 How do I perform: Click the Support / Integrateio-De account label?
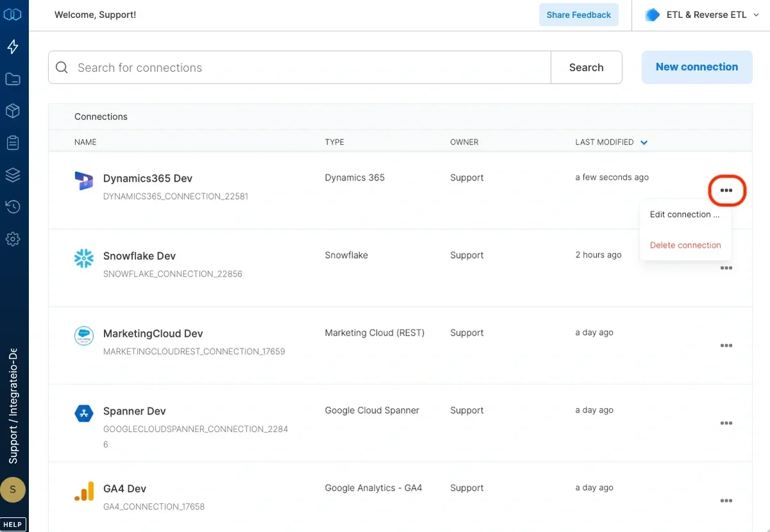[13, 406]
